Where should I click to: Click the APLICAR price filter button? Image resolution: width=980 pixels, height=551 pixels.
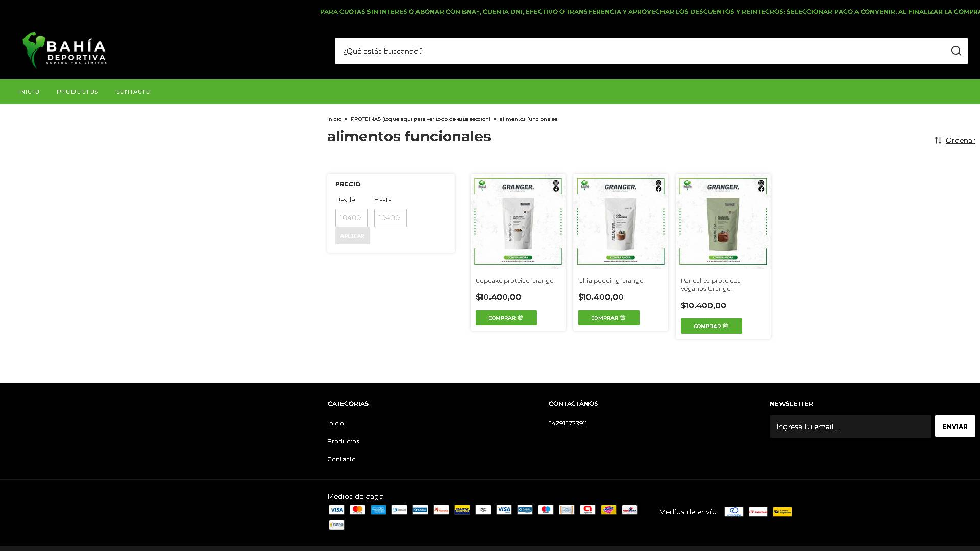point(353,236)
